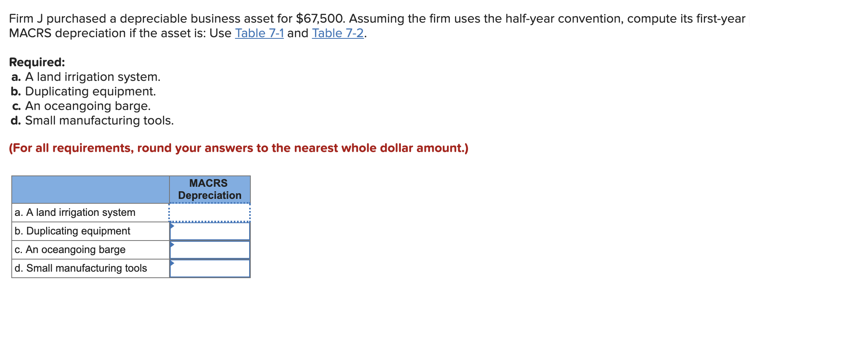This screenshot has width=868, height=342.
Task: Click the blank blue header cell of the table
Action: click(x=89, y=189)
